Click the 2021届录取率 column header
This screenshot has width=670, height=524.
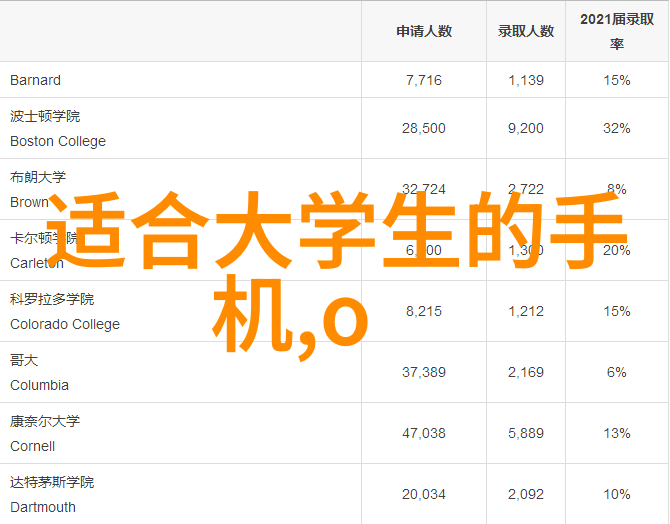point(617,31)
